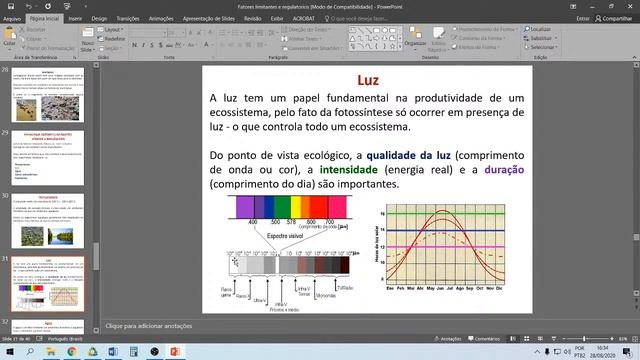The height and width of the screenshot is (360, 640).
Task: Open the font size combo box
Action: pos(176,33)
